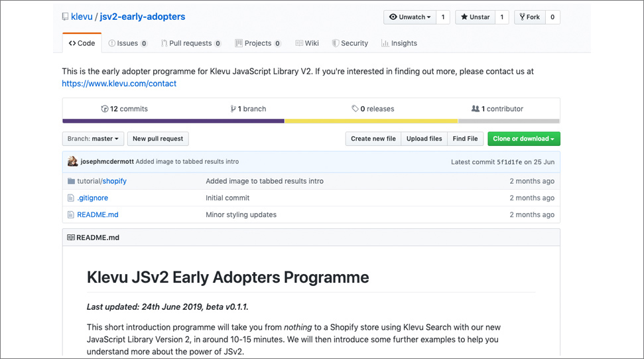The image size is (644, 359).
Task: Click the watchers count 1 next to Unwatch
Action: [x=443, y=17]
